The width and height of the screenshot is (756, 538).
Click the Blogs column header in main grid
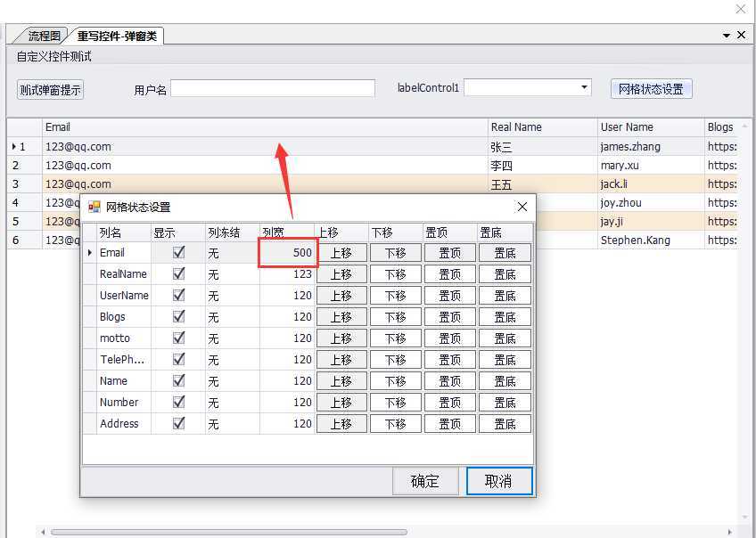721,127
